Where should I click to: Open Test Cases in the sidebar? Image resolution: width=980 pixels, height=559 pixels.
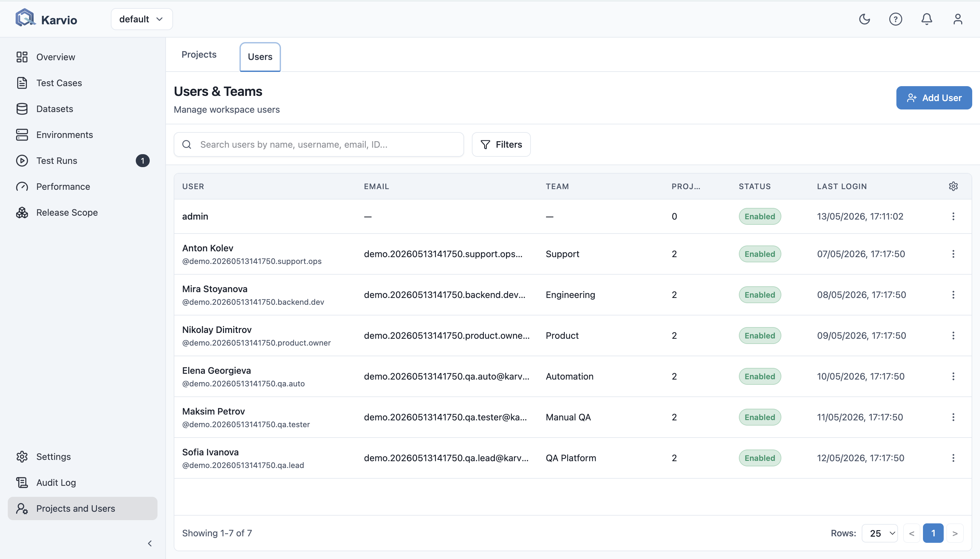(83, 83)
